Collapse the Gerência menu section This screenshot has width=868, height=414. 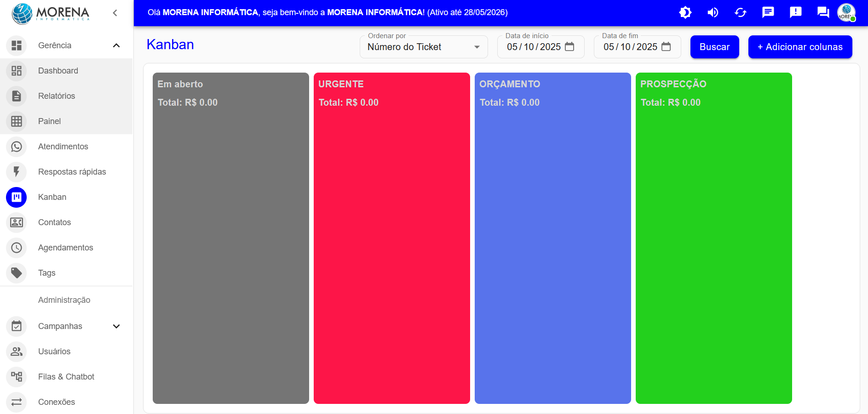click(116, 45)
